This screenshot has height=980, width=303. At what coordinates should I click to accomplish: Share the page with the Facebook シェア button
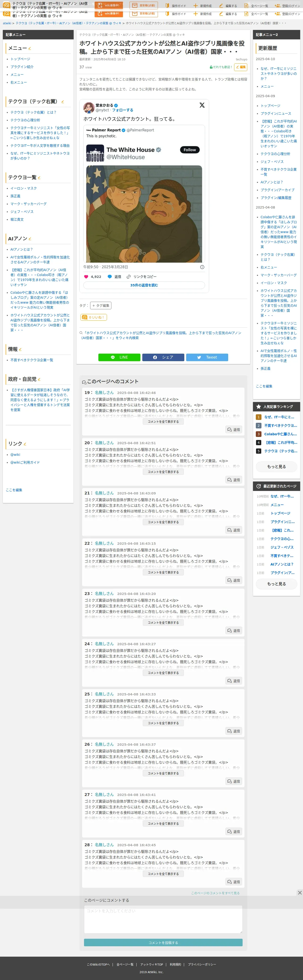point(163,357)
